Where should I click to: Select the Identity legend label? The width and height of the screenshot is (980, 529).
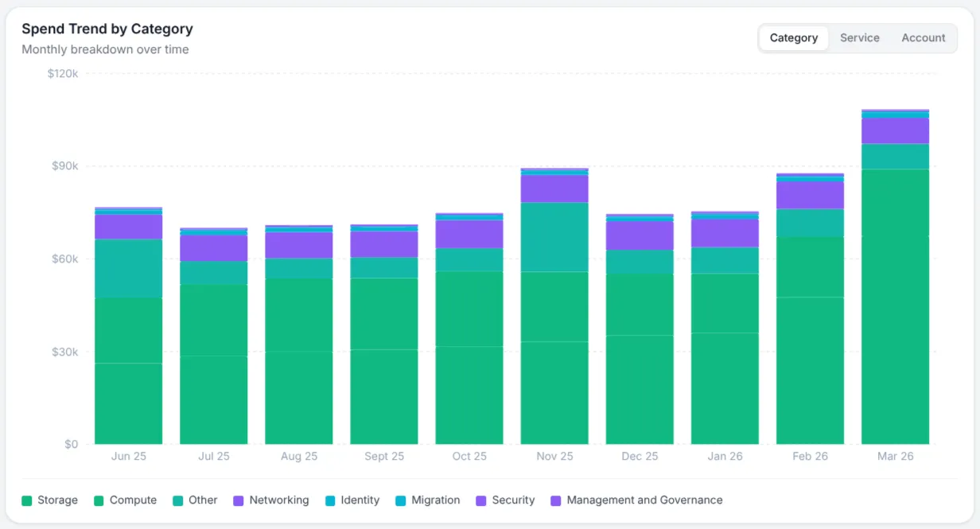(x=360, y=500)
